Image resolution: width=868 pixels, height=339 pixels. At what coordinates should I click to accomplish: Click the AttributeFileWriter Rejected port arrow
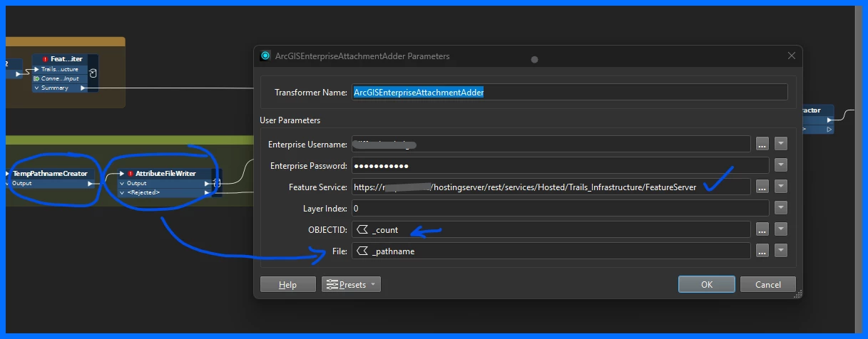coord(208,192)
